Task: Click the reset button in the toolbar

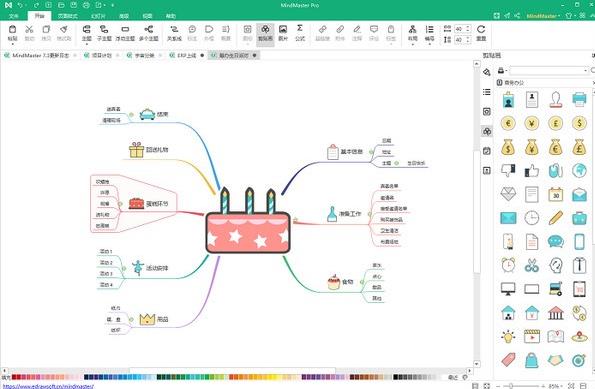Action: tap(481, 33)
